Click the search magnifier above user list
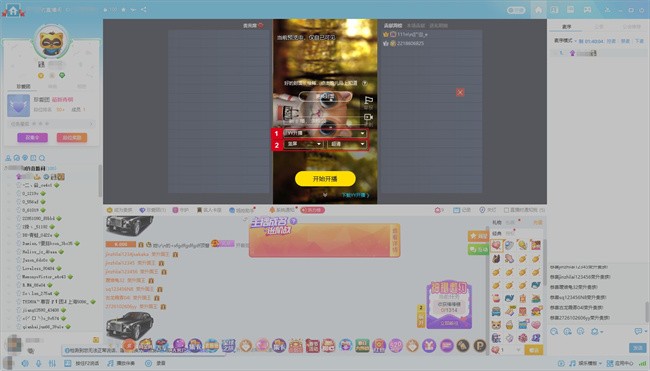650x371 pixels. [x=42, y=158]
